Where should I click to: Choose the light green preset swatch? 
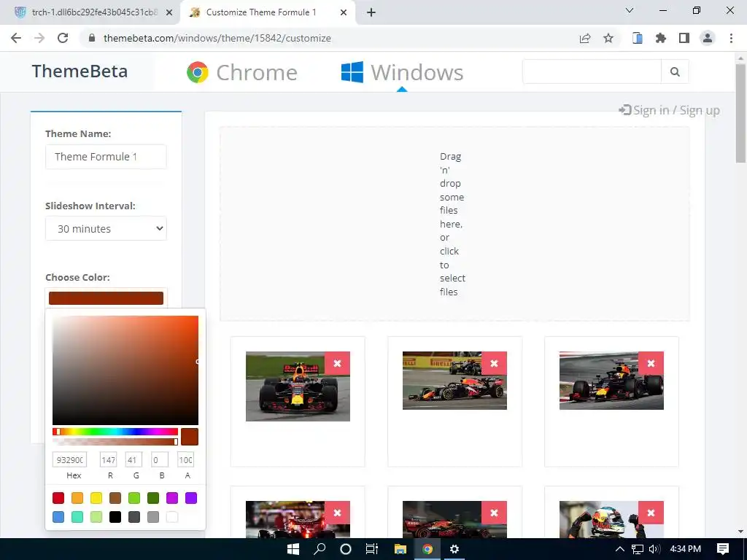tap(134, 498)
